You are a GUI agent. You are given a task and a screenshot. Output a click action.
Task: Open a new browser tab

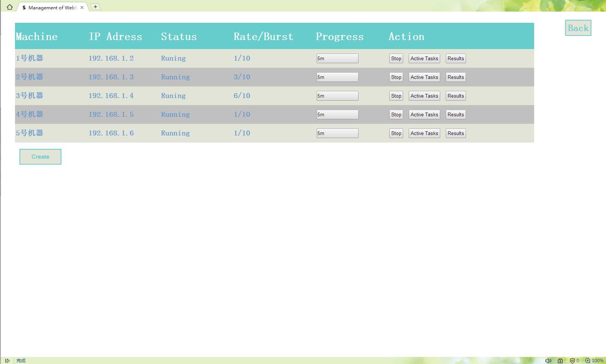pyautogui.click(x=95, y=7)
